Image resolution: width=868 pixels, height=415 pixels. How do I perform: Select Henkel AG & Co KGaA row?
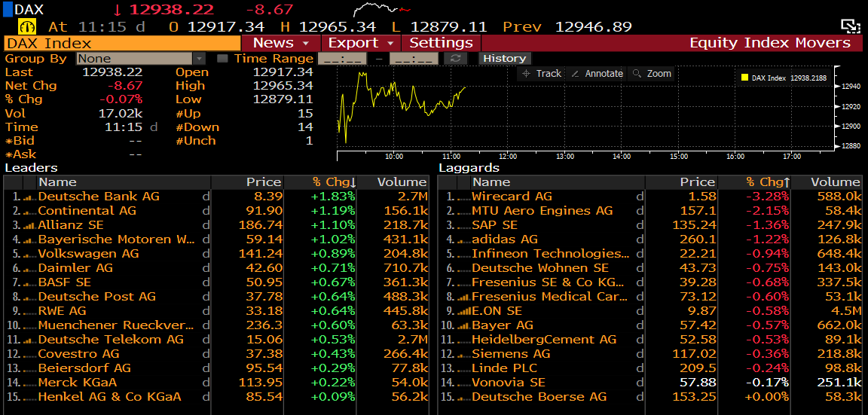[109, 397]
